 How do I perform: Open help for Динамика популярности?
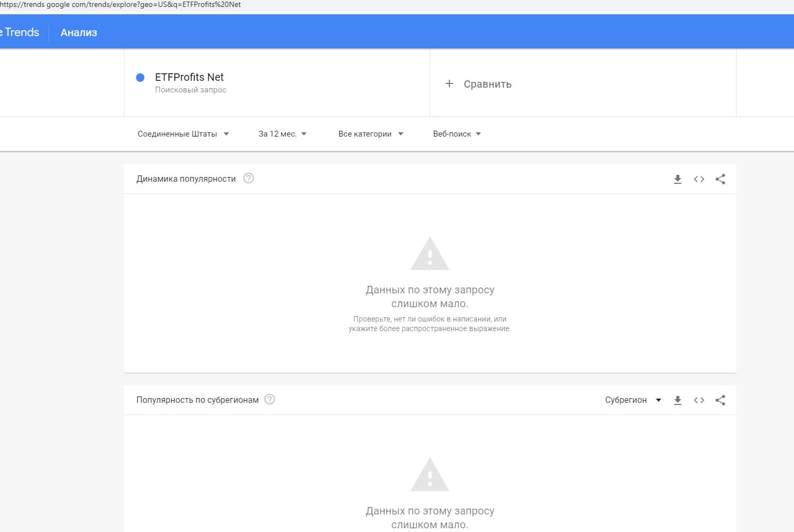coord(248,179)
